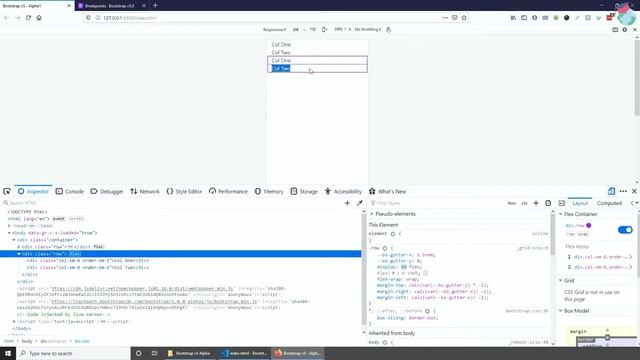Reload the page

pos(28,18)
